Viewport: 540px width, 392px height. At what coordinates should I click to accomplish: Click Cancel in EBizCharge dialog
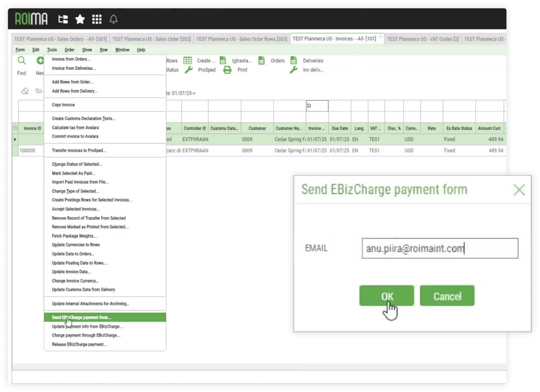[x=447, y=296]
